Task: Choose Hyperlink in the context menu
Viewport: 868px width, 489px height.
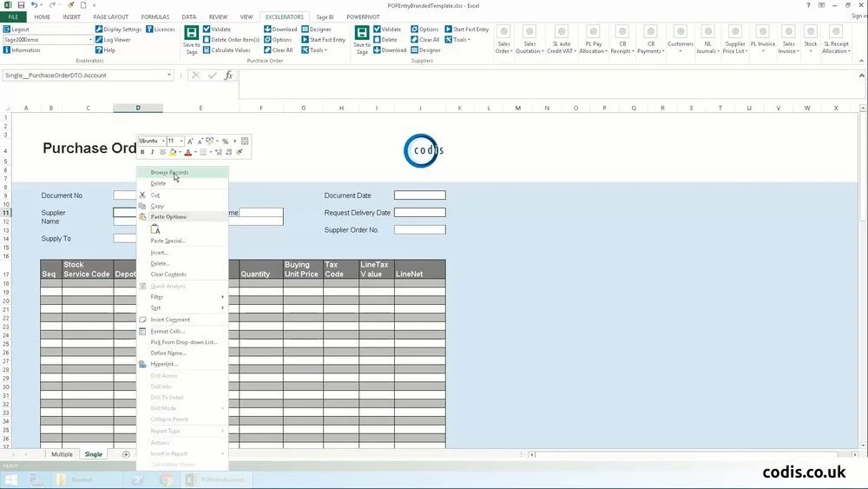Action: [x=182, y=364]
